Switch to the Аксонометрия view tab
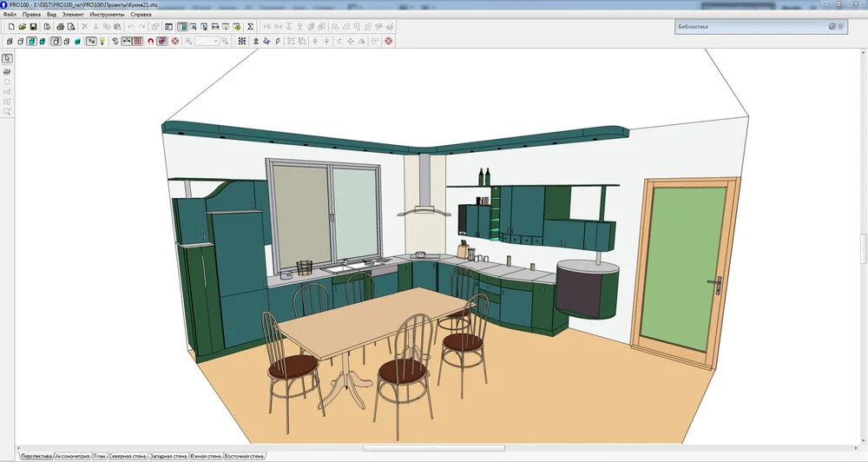Viewport: 868px width, 462px height. pos(72,456)
